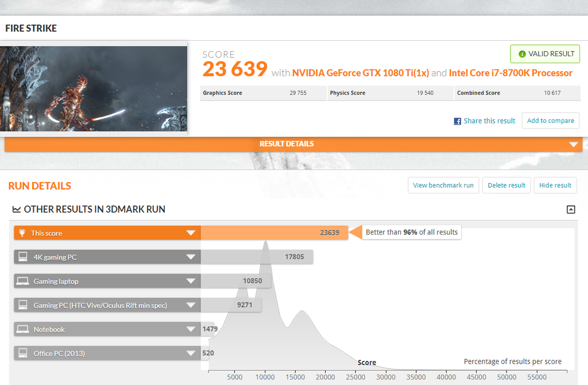588x385 pixels.
Task: Open the Gaming laptop dropdown arrow
Action: coord(191,281)
